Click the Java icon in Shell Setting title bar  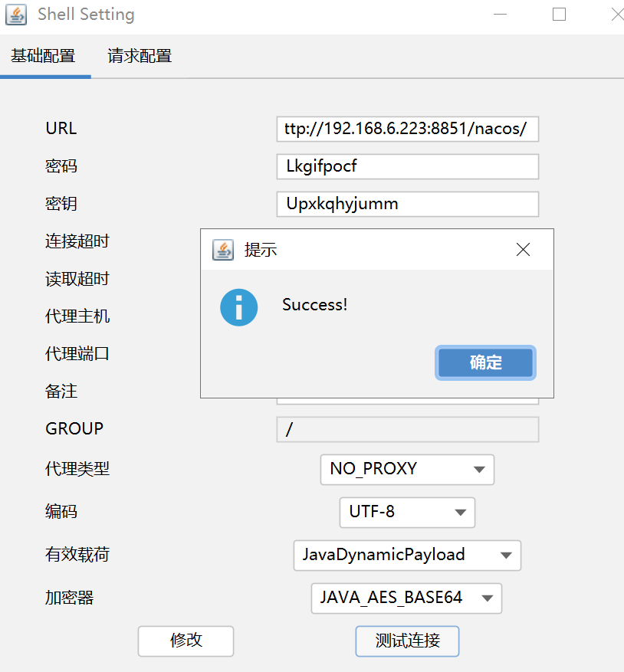click(16, 15)
